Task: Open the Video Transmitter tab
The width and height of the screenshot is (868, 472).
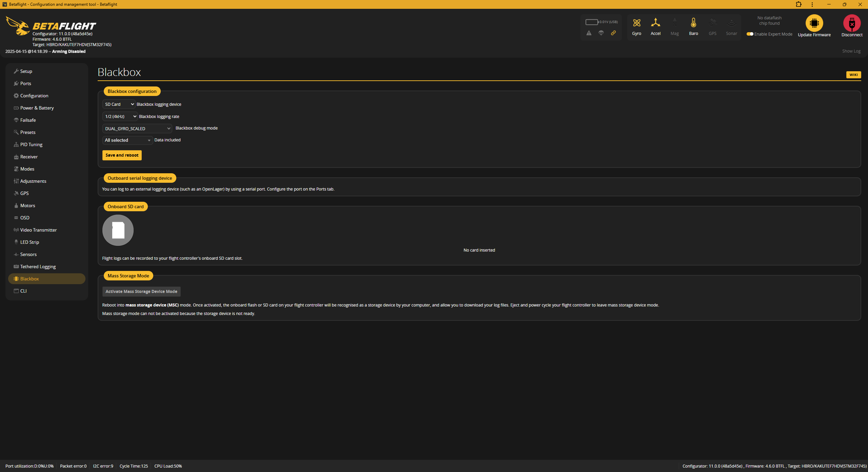Action: click(47, 230)
